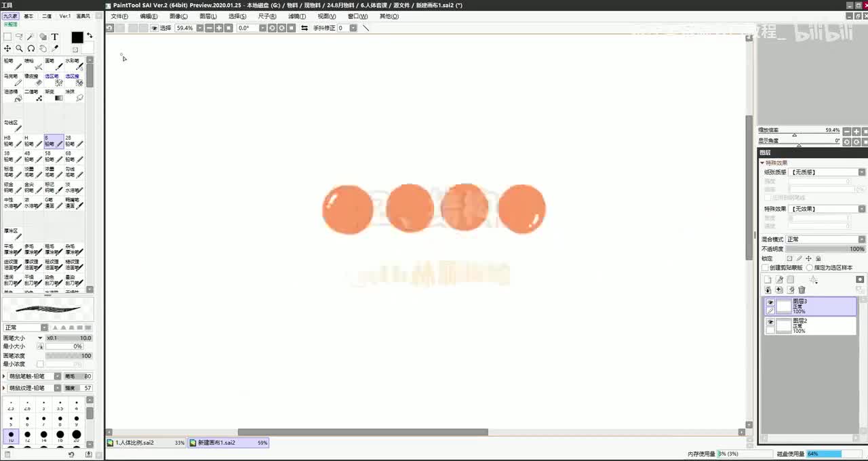Switch to the Ver.1 tool tab
The image size is (868, 461).
click(65, 16)
